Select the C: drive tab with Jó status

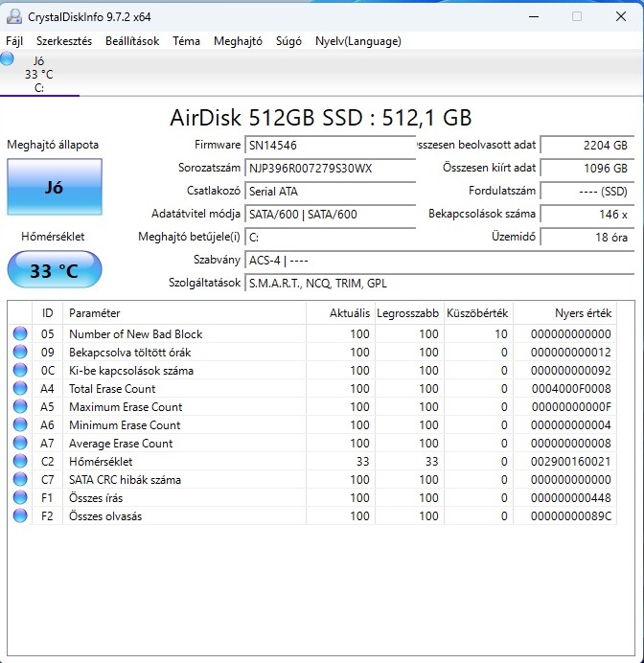(x=39, y=74)
